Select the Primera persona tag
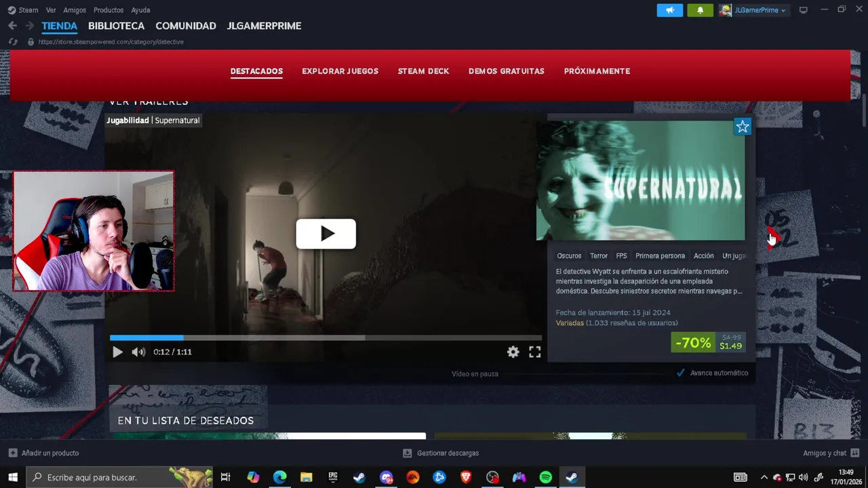Viewport: 868px width, 488px height. pos(660,256)
